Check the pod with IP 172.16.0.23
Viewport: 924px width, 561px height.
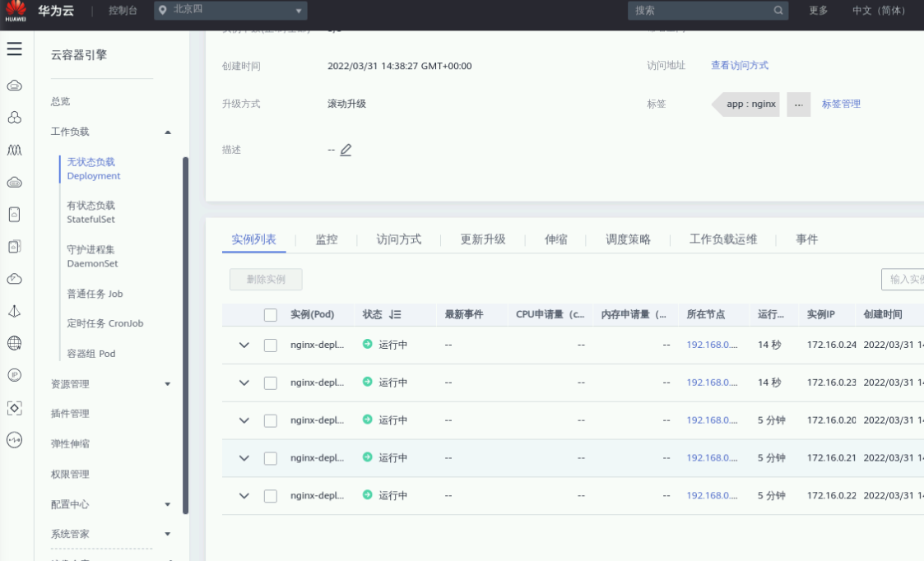[271, 383]
